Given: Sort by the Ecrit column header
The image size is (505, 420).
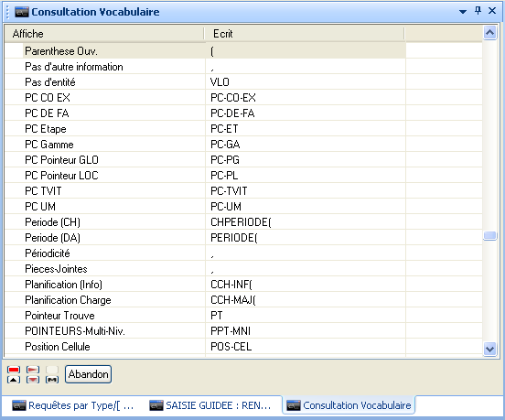Looking at the screenshot, I should (x=305, y=34).
